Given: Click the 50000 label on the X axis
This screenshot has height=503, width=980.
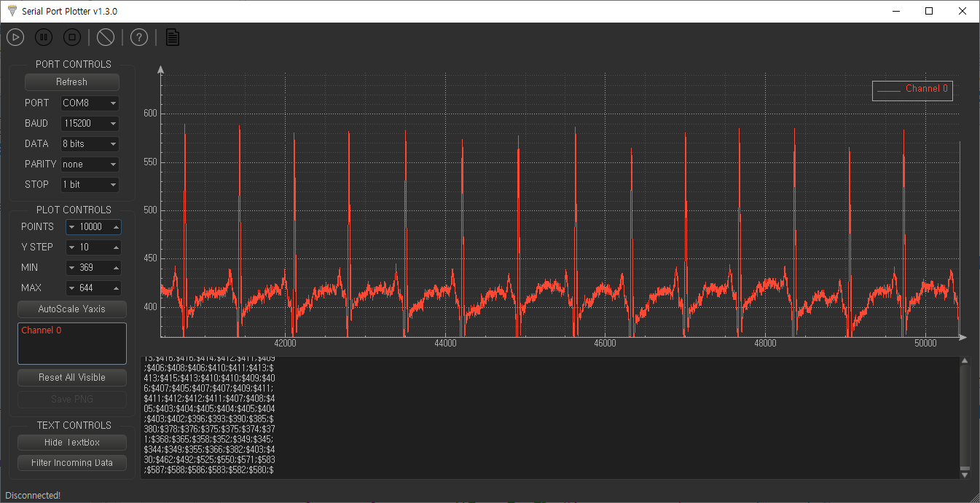Looking at the screenshot, I should pos(925,343).
